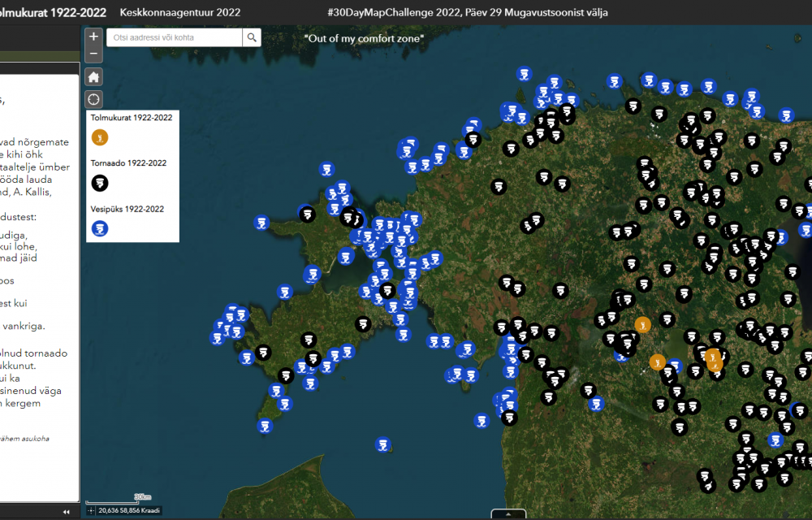Select the blue Vesipüks legend symbol

(x=99, y=228)
